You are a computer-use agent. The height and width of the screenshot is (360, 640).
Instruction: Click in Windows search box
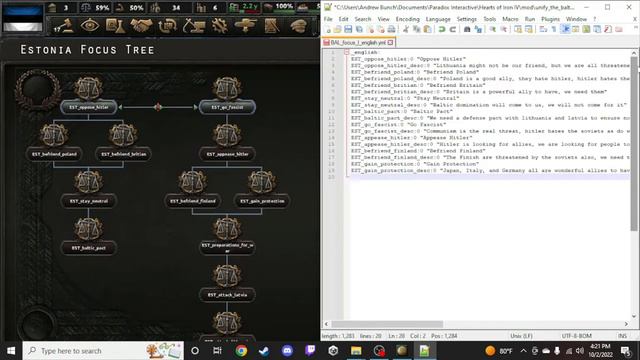click(x=103, y=351)
